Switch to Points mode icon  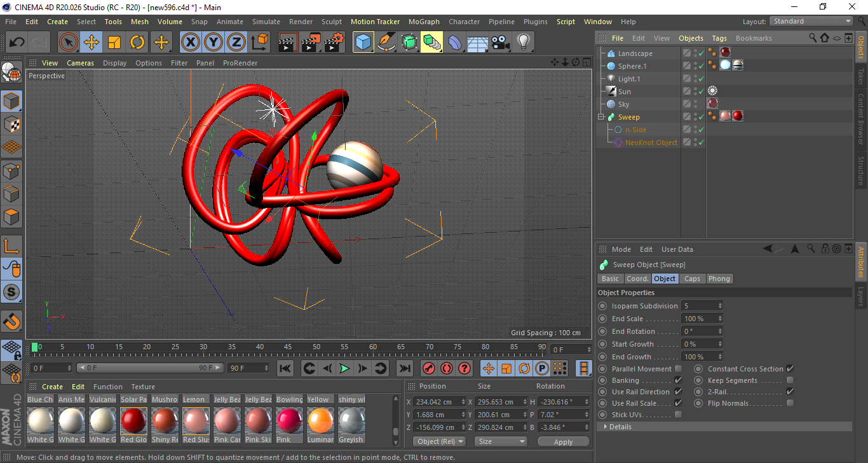click(x=11, y=170)
